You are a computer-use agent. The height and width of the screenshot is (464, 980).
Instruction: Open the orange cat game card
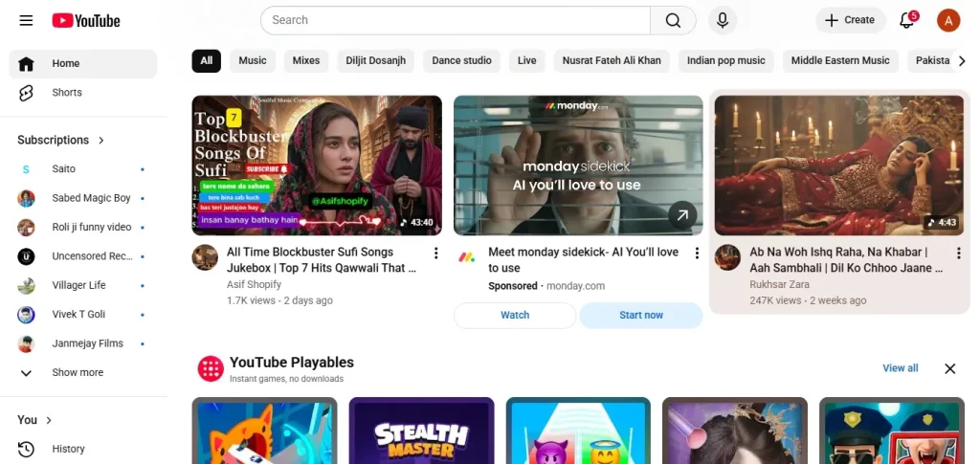pyautogui.click(x=264, y=431)
